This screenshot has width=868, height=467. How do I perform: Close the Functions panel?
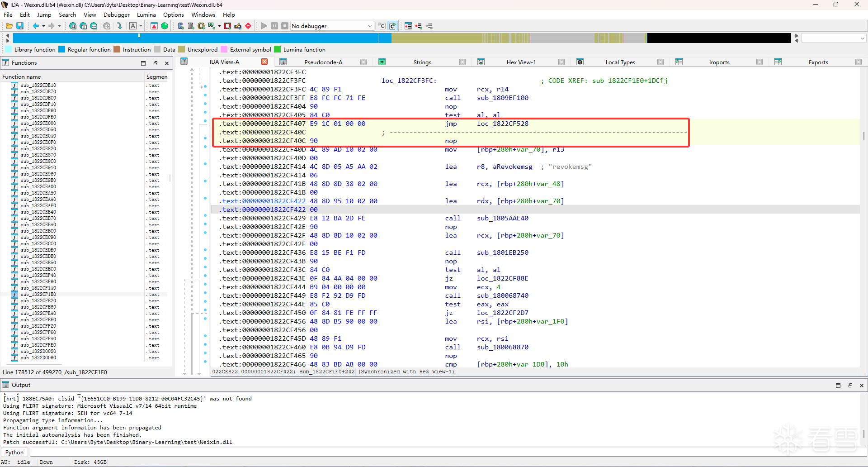167,63
